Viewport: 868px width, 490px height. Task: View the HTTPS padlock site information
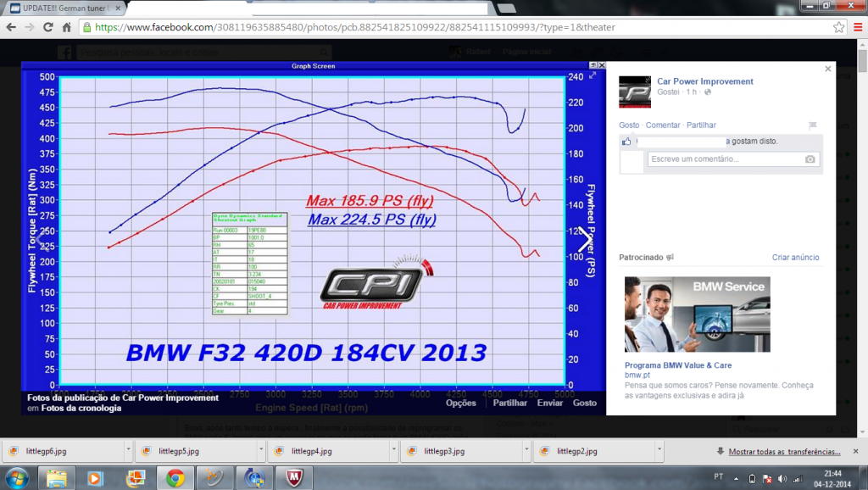pos(87,27)
